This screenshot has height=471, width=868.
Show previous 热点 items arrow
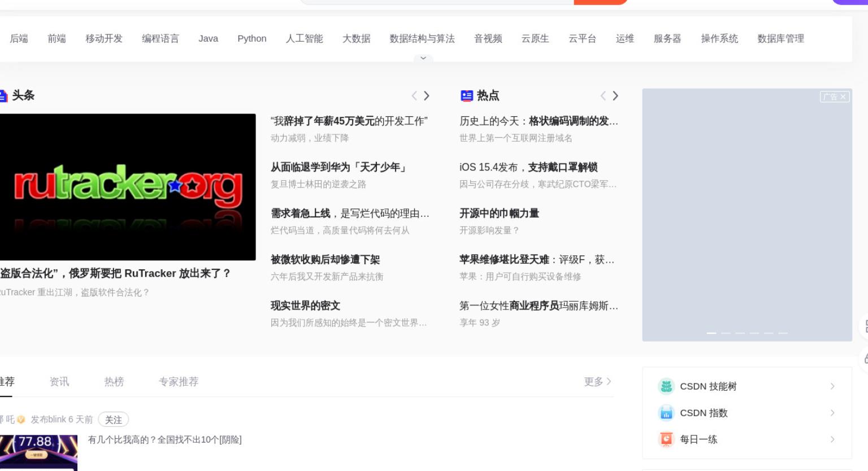[603, 96]
